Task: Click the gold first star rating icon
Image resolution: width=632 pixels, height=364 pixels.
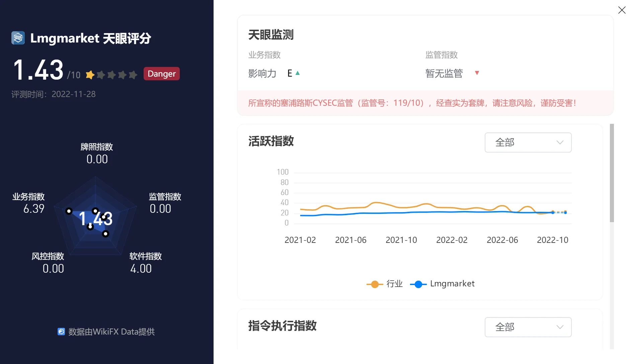Action: pos(90,75)
